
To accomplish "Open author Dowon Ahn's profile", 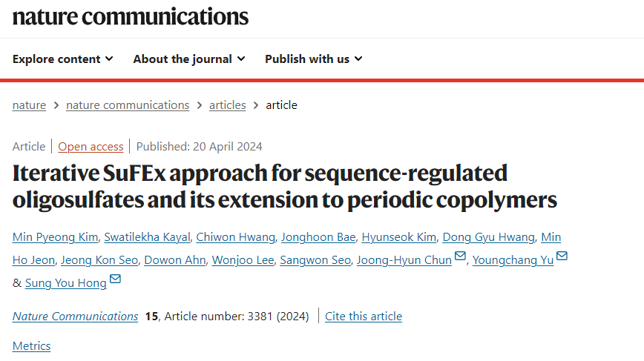I will [175, 260].
